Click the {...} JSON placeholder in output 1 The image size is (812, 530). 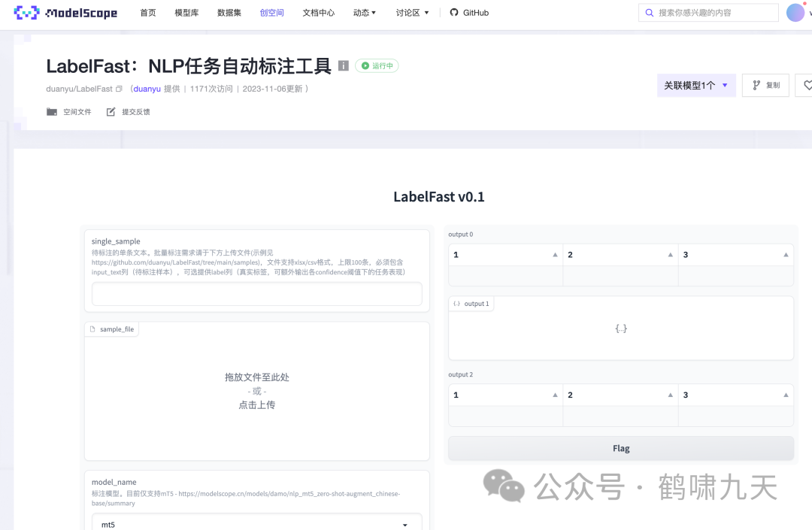621,328
